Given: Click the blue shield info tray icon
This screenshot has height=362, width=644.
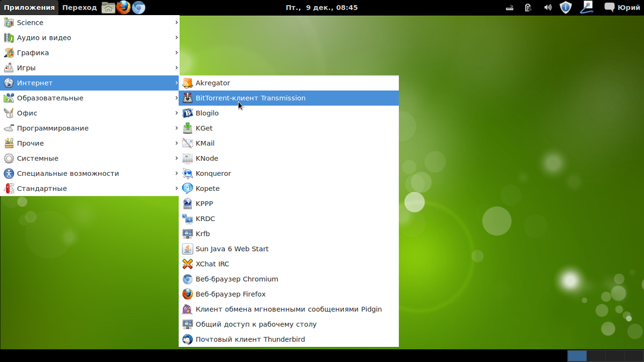Looking at the screenshot, I should [x=566, y=8].
